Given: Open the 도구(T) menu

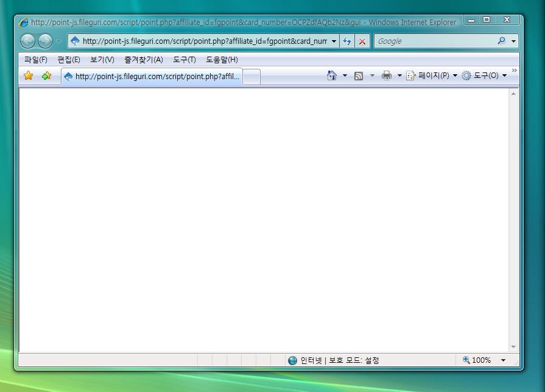Looking at the screenshot, I should click(x=185, y=60).
